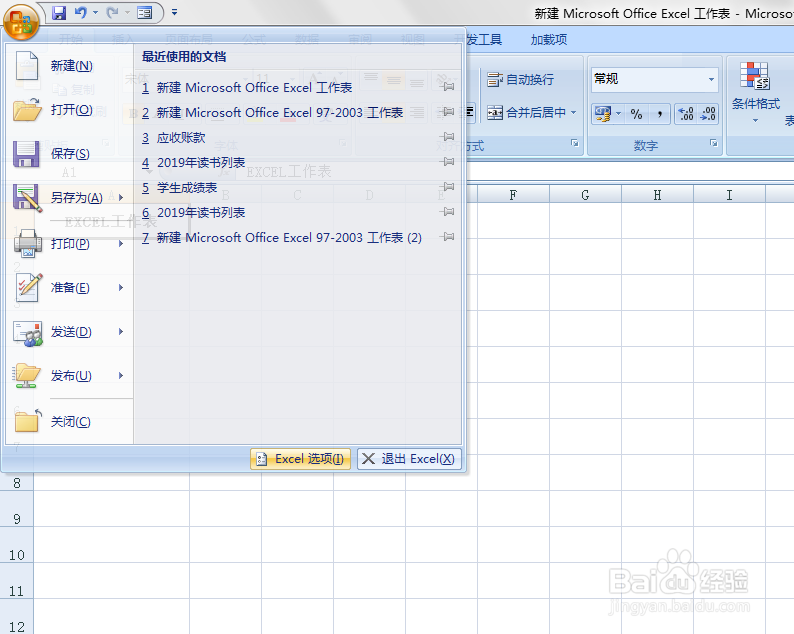Click the Redo icon in quick access toolbar
This screenshot has height=634, width=794.
point(112,13)
